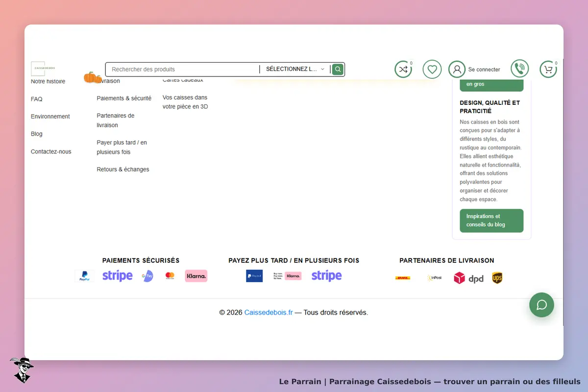Click the DPD logo
The height and width of the screenshot is (392, 588).
tap(468, 278)
